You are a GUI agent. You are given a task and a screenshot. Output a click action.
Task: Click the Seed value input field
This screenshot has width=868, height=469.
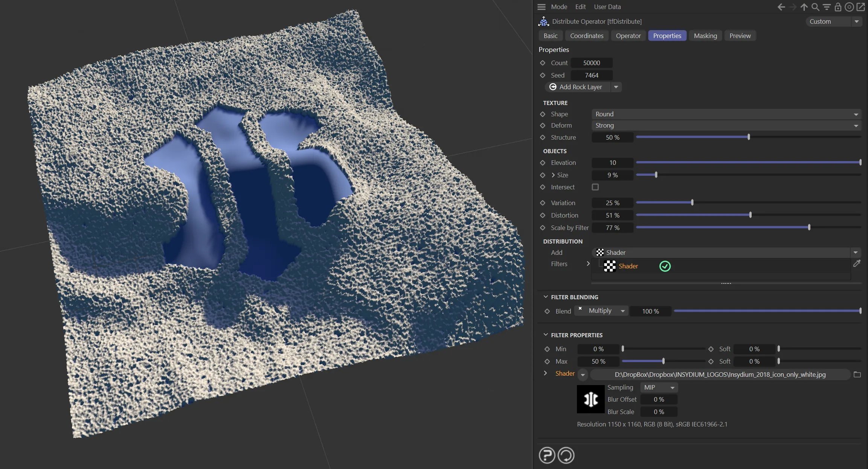(591, 75)
